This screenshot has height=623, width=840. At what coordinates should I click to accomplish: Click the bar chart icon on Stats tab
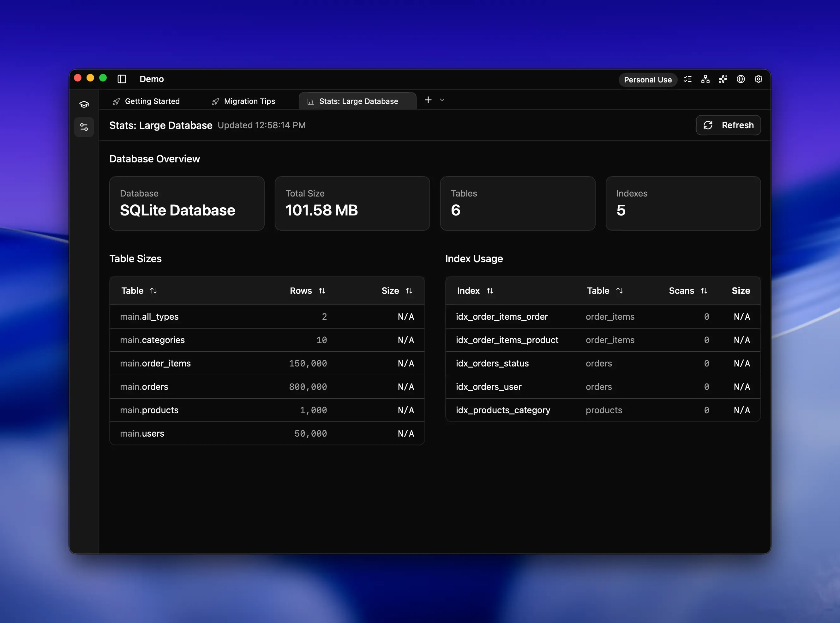pos(310,101)
